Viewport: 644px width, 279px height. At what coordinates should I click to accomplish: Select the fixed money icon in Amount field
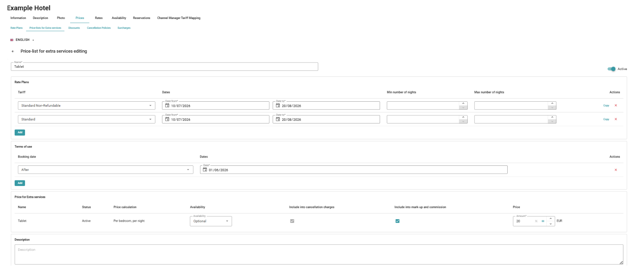point(543,221)
